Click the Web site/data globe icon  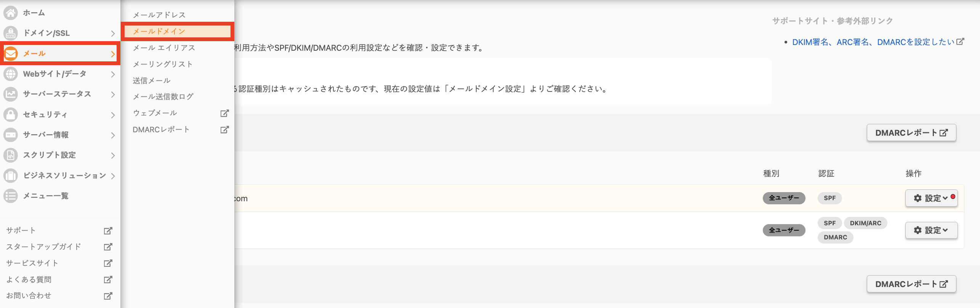11,74
